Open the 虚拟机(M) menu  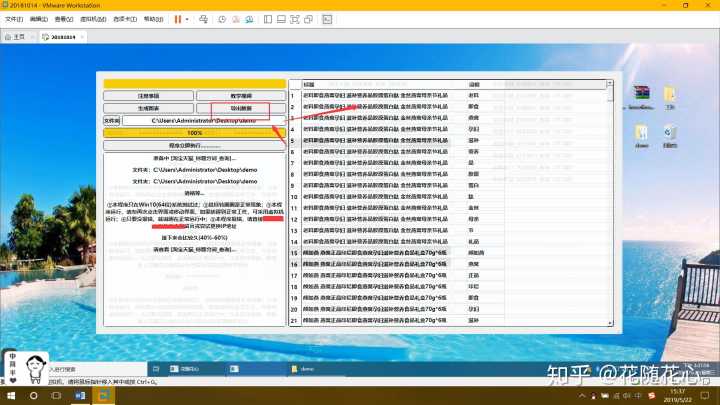[93, 19]
